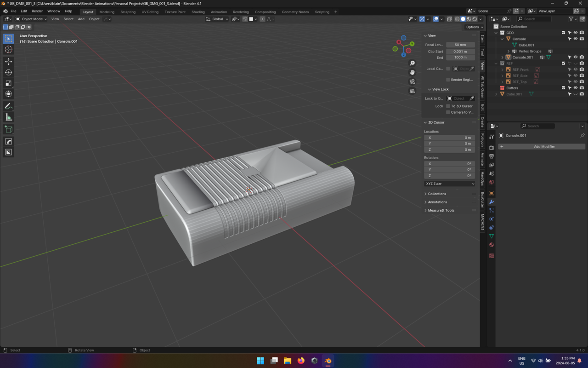Select the Annotate tool
Viewport: 588px width, 368px height.
coord(8,106)
